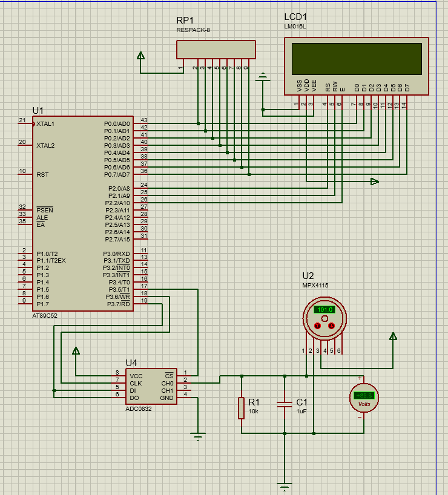Click the RS pin label on LCD1

(x=328, y=88)
